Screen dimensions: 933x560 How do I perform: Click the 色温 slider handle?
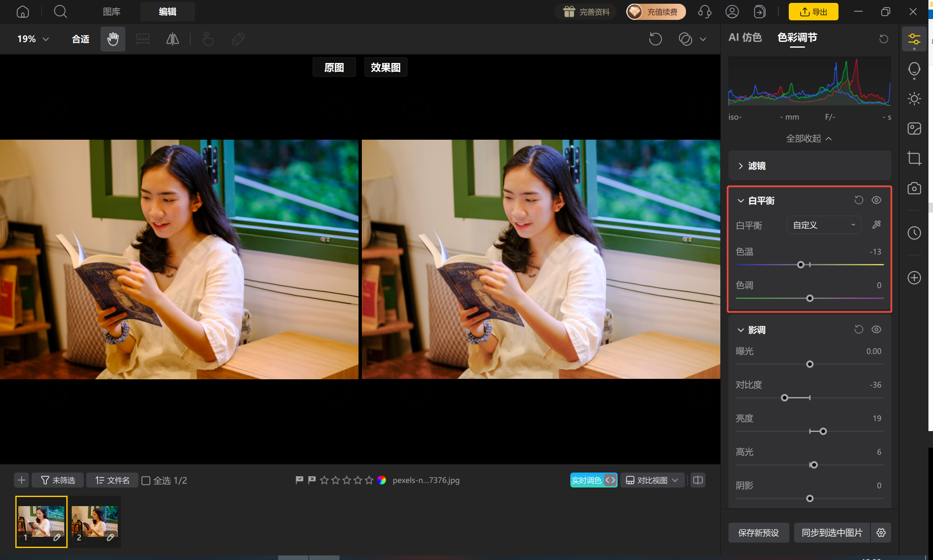(801, 264)
